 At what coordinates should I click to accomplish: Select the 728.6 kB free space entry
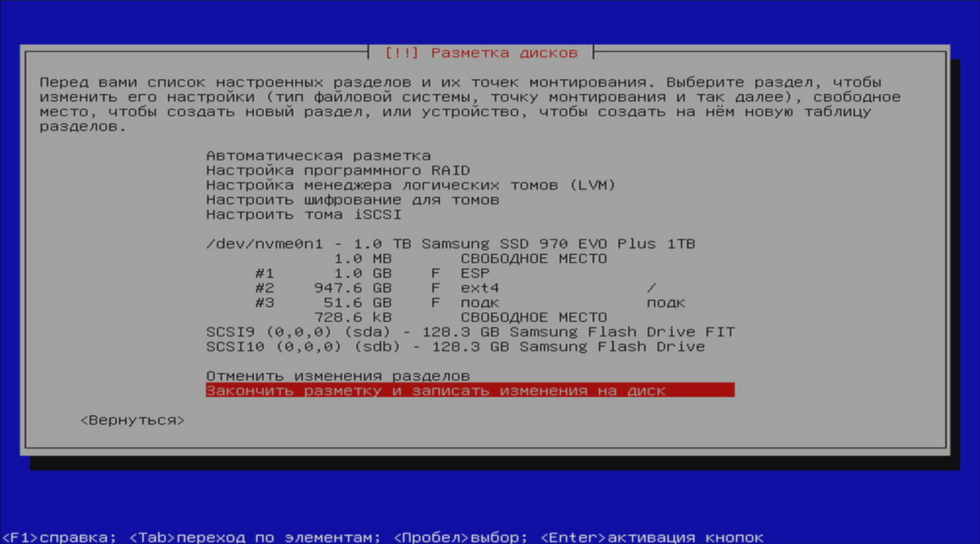click(x=470, y=317)
